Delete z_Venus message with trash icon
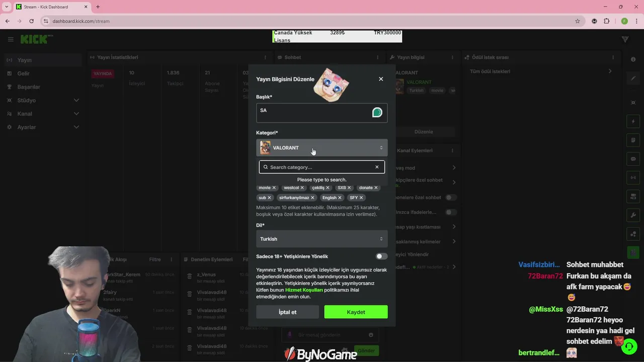644x362 pixels. (x=190, y=277)
